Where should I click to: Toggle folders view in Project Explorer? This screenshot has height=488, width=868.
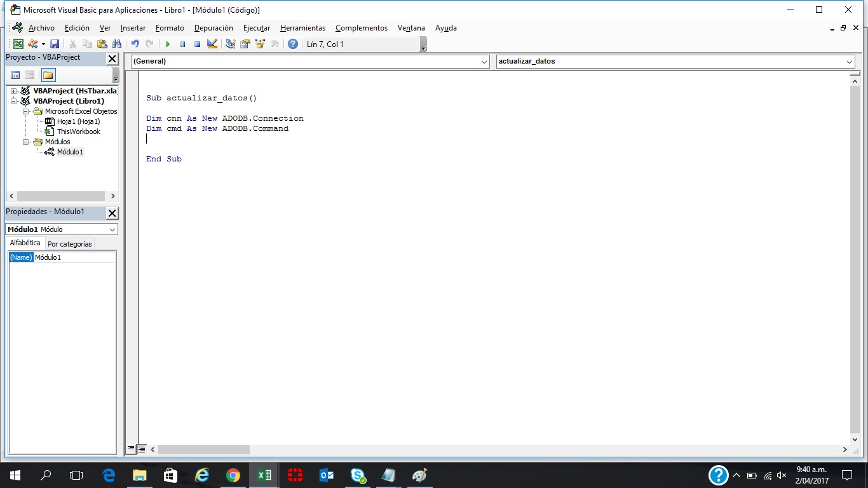coord(48,74)
